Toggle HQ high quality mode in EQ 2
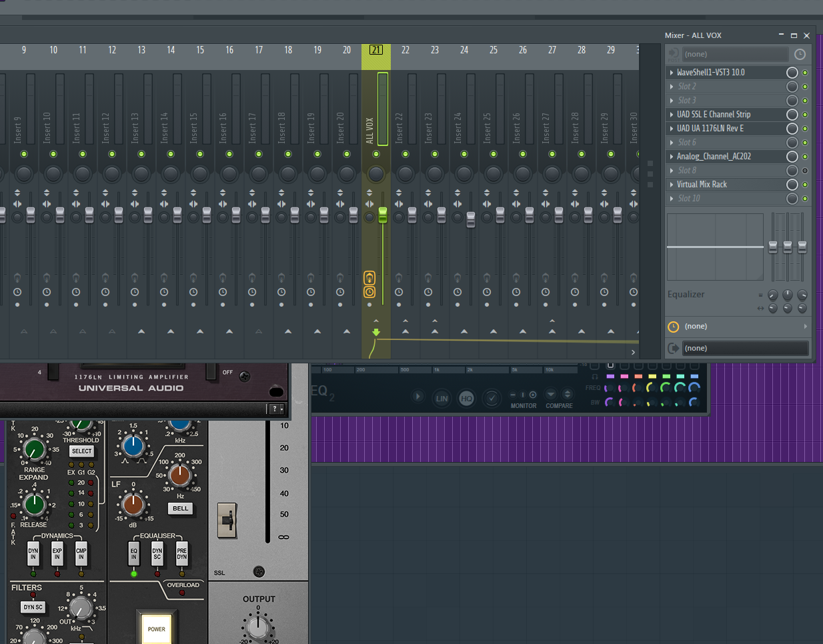 pos(466,399)
